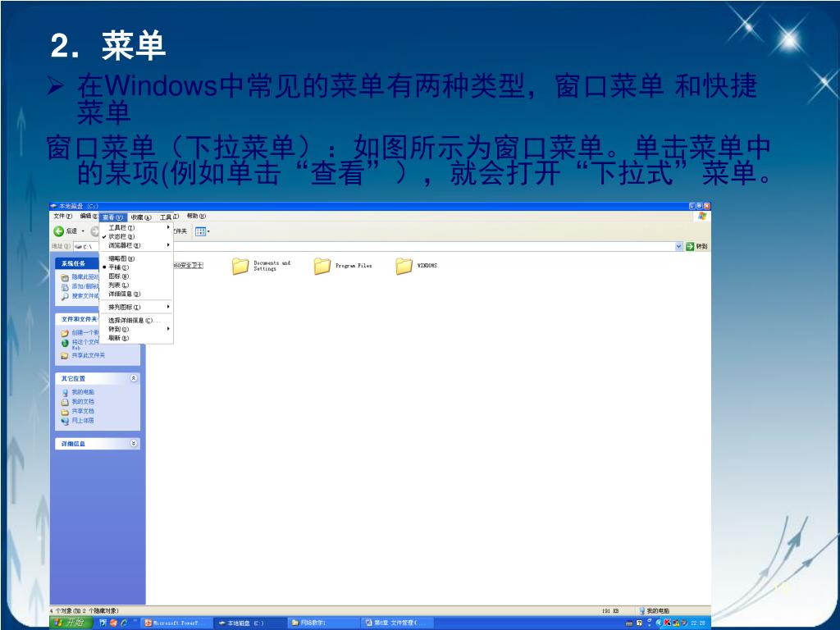Click the publish-to-Web globe icon
This screenshot has height=630, width=840.
pyautogui.click(x=65, y=344)
